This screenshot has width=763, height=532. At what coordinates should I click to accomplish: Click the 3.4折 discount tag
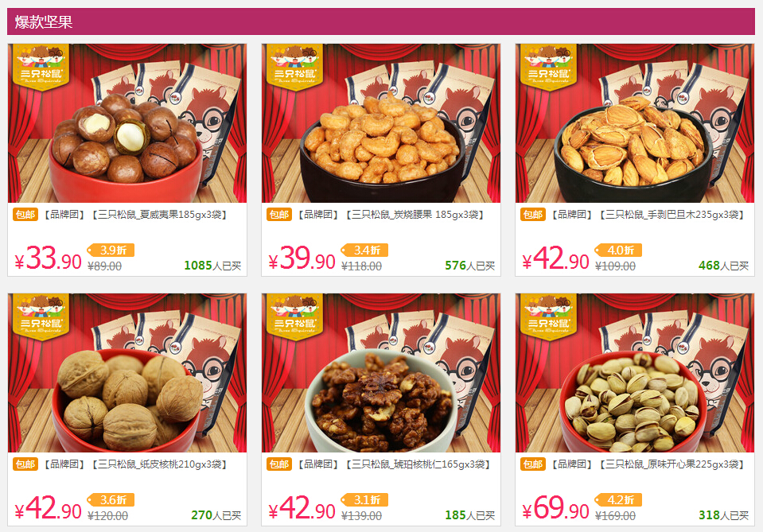click(364, 250)
